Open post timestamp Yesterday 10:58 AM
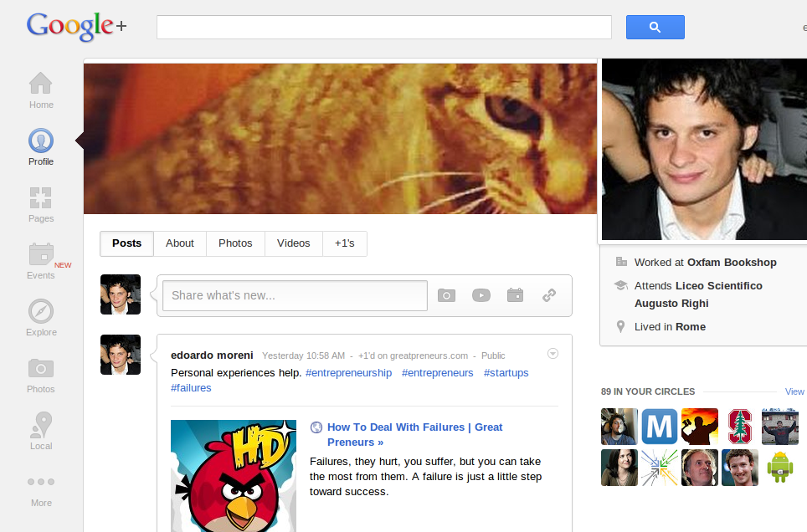Screen dimensions: 807x532 point(303,356)
